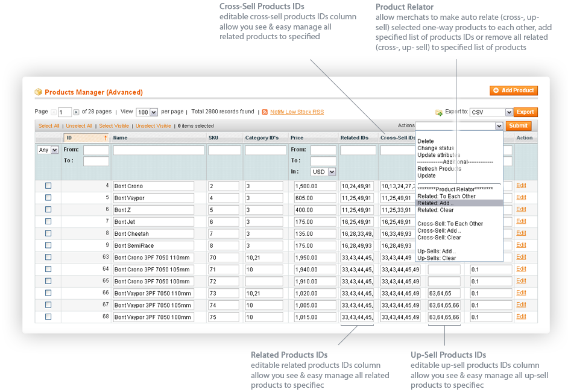
Task: Click the Add Product button
Action: tap(513, 90)
